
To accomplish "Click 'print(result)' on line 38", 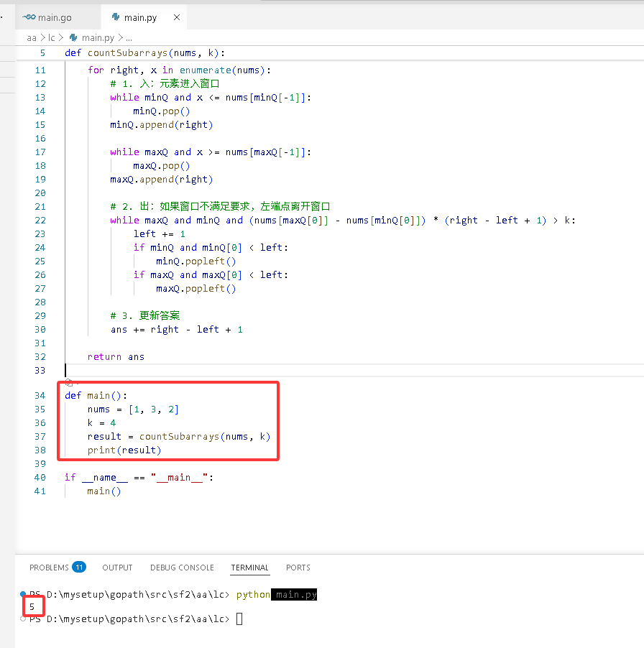I will point(124,450).
